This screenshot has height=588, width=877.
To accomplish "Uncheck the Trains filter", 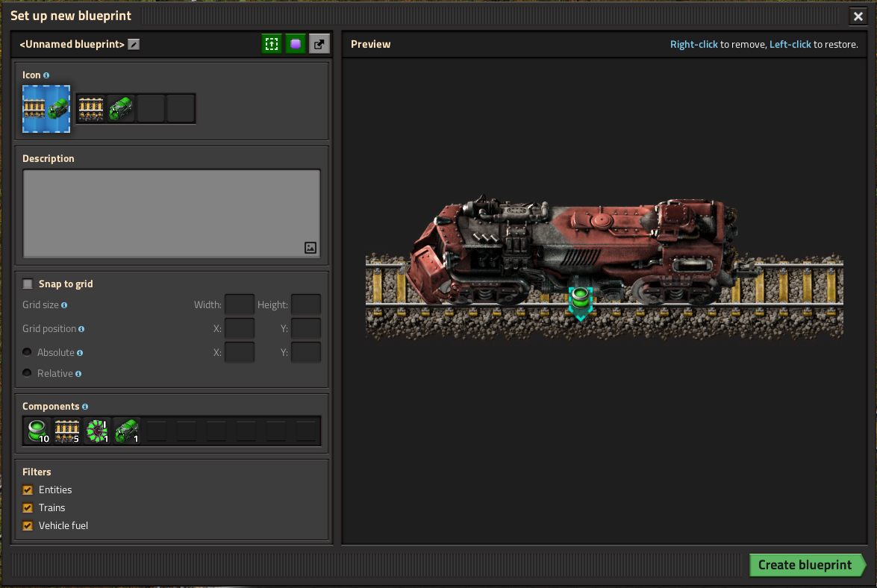I will (x=28, y=508).
